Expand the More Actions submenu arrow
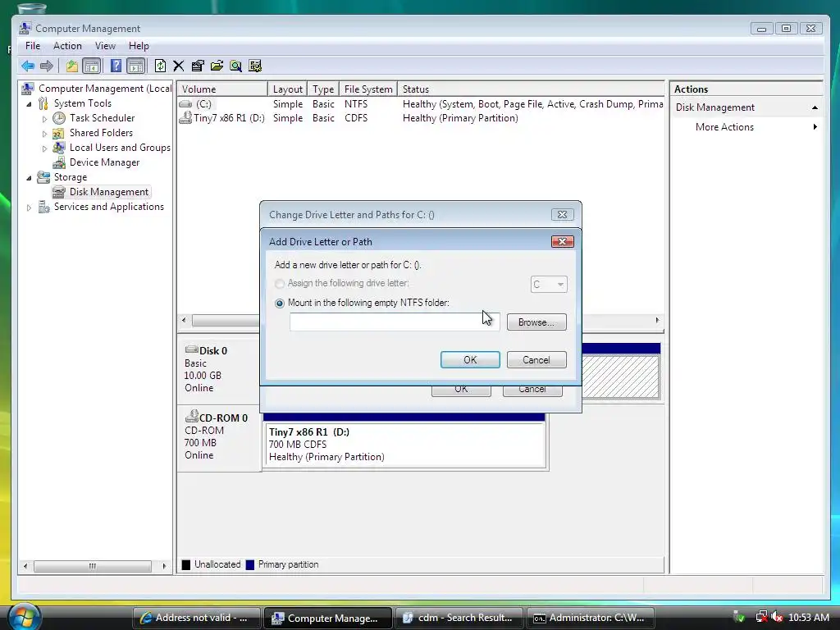 [x=815, y=127]
